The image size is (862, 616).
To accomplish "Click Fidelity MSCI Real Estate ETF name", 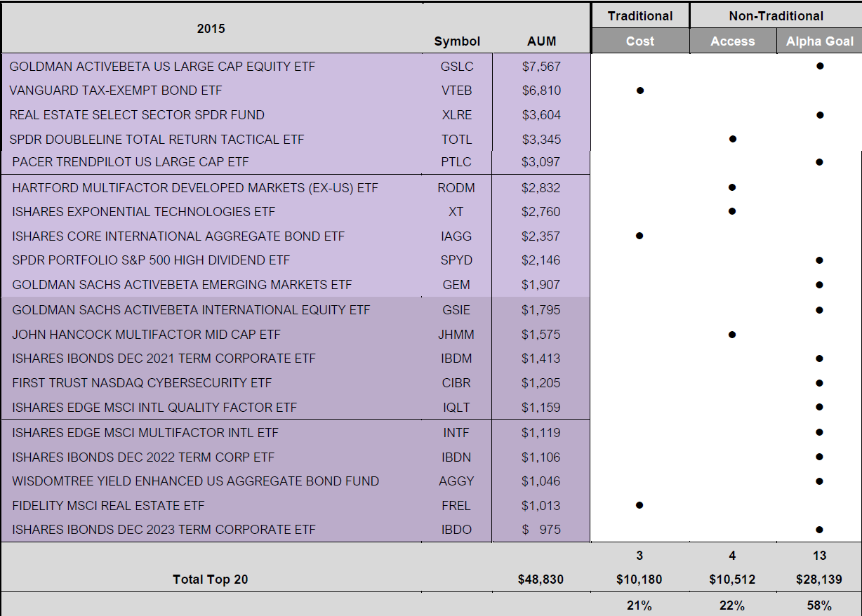I will [108, 506].
